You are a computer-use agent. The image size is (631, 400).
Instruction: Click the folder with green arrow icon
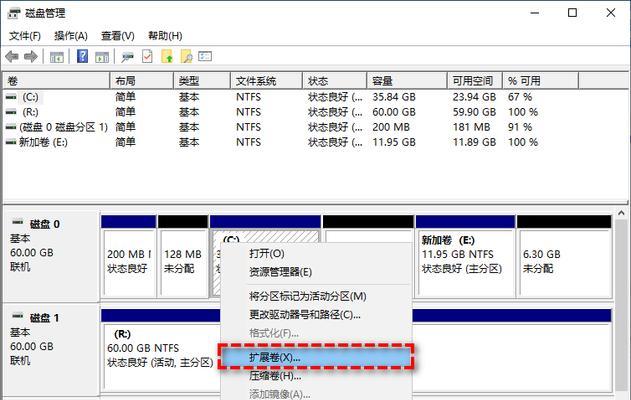pos(167,56)
